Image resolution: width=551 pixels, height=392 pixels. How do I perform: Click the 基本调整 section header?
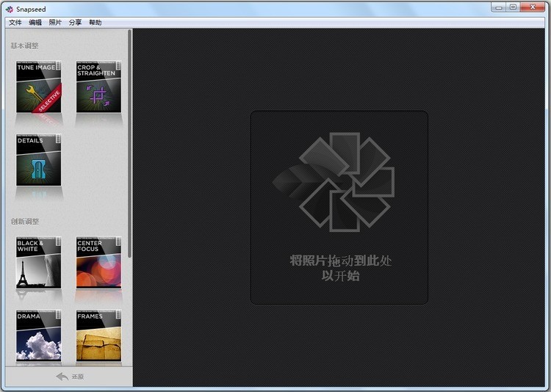coord(24,46)
